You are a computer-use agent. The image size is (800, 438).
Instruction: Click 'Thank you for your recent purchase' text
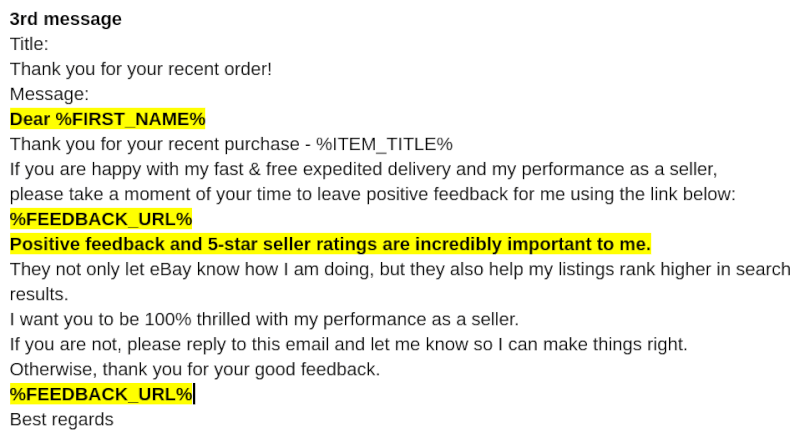click(x=155, y=144)
